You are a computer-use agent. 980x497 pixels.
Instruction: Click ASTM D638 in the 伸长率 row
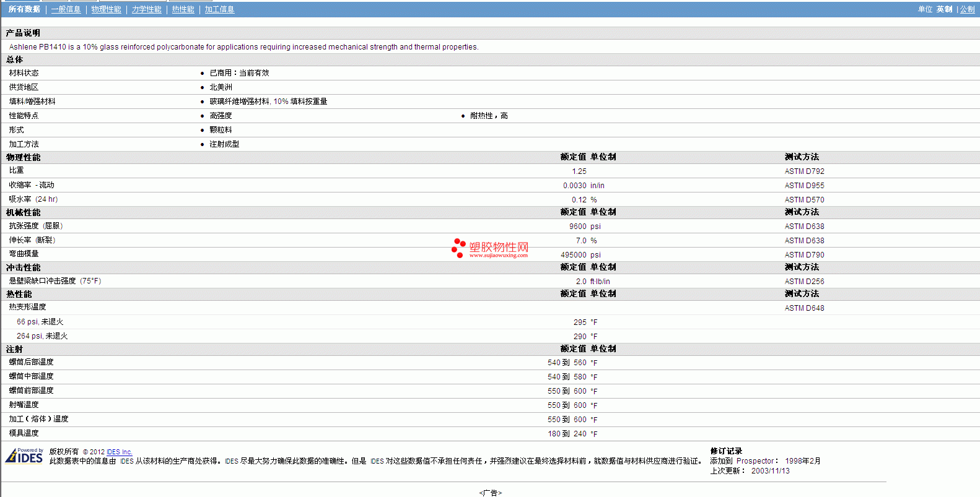804,241
